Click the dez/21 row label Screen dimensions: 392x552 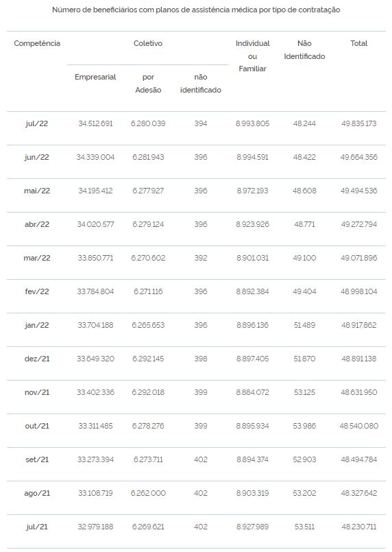tap(36, 359)
